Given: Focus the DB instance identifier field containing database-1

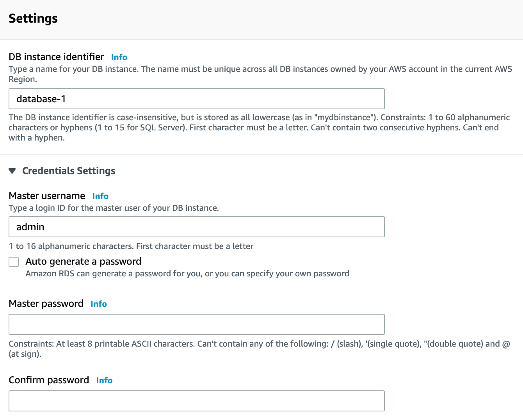Looking at the screenshot, I should point(196,99).
